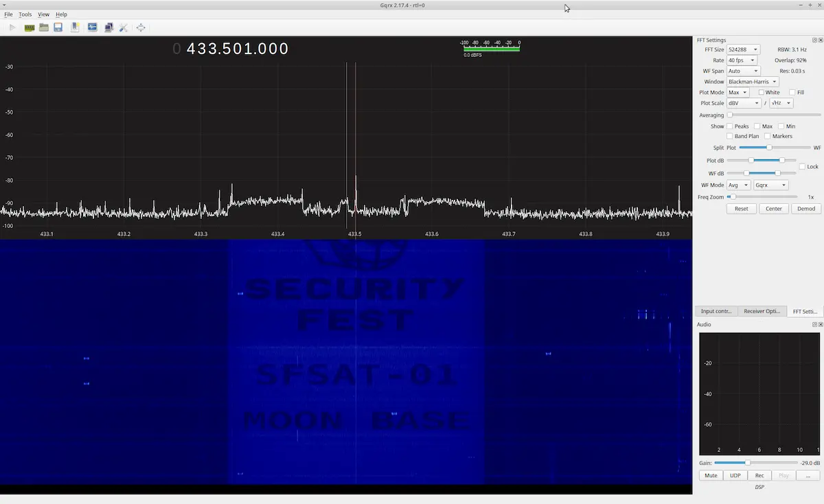Click the save waterfall screenshot icon
The width and height of the screenshot is (824, 504).
pos(92,27)
